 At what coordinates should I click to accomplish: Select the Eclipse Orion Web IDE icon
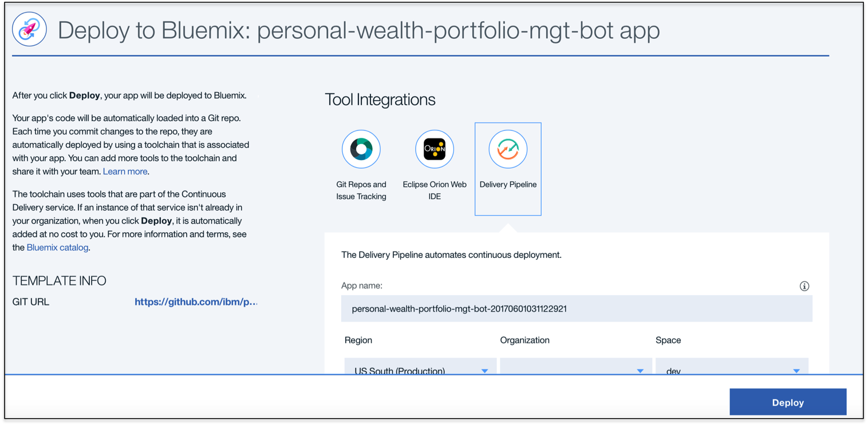pos(435,149)
